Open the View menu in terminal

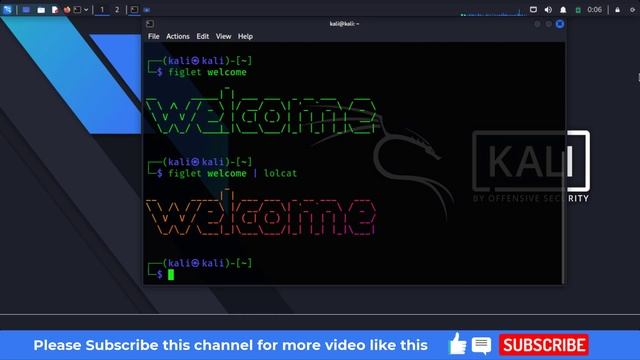point(223,36)
